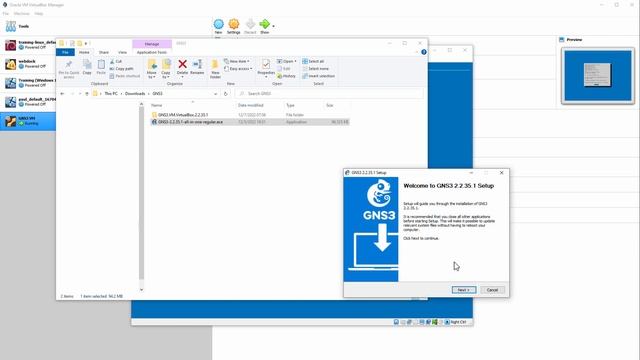
Task: Click the green Show arrow icon
Action: (x=264, y=24)
